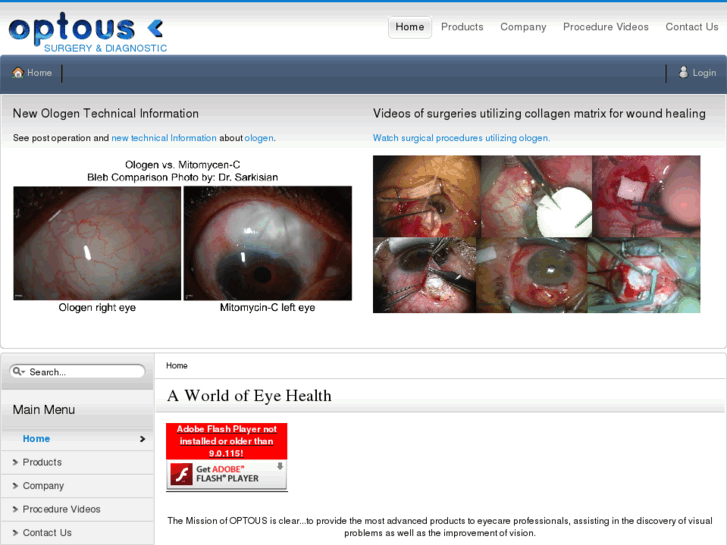Select Procedure Videos in Main Menu sidebar
Viewport: 727px width, 545px height.
pos(61,509)
